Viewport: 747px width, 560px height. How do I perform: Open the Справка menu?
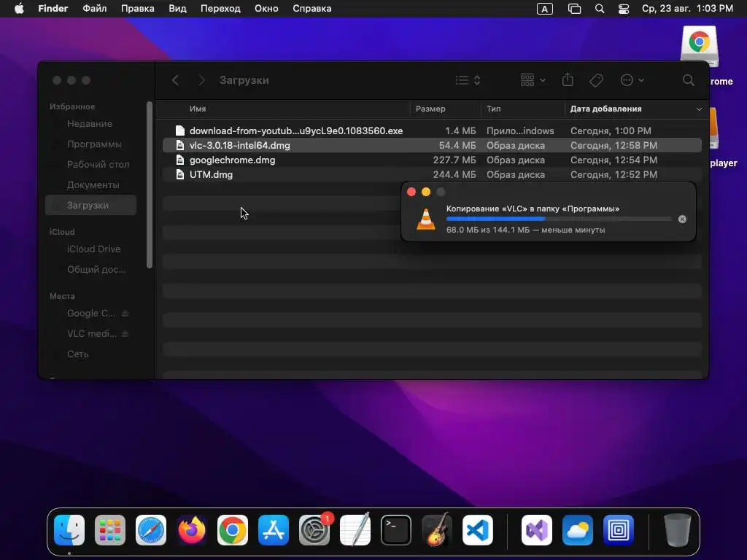pos(312,9)
